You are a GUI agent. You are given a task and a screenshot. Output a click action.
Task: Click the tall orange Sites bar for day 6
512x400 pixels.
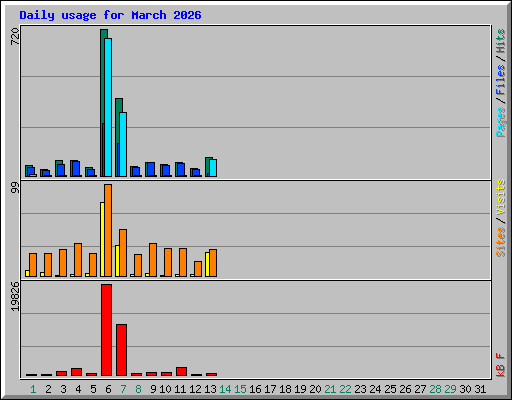point(108,230)
